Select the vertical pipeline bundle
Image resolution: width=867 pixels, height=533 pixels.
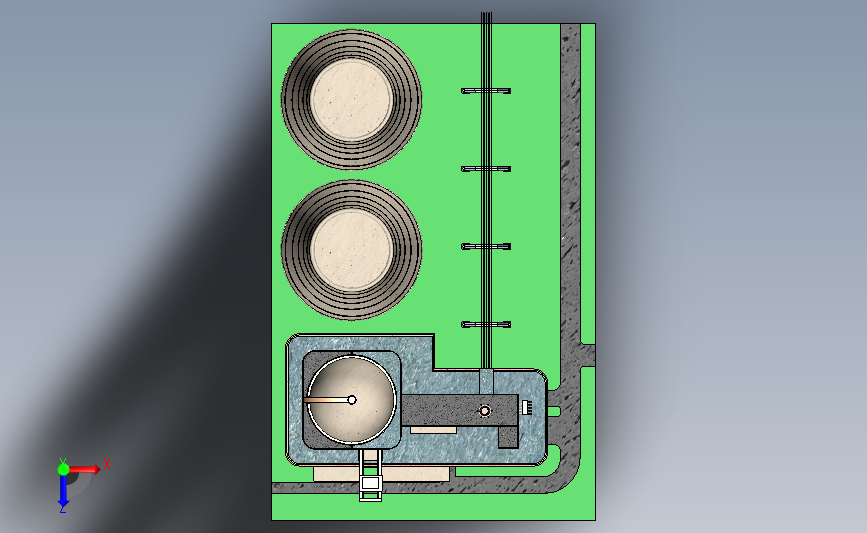(486, 191)
